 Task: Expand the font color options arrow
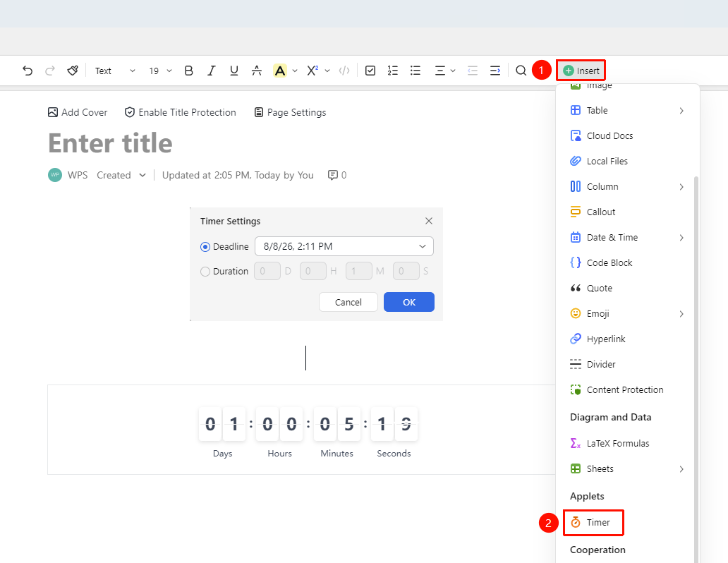coord(295,71)
